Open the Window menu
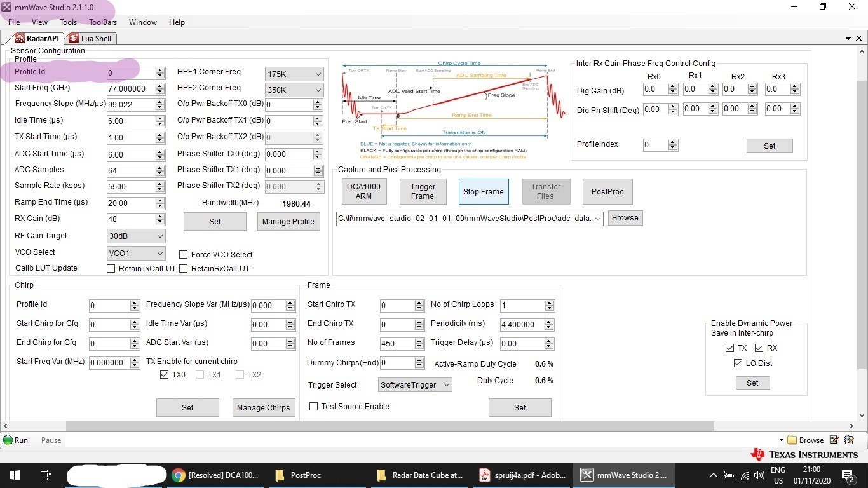 143,22
